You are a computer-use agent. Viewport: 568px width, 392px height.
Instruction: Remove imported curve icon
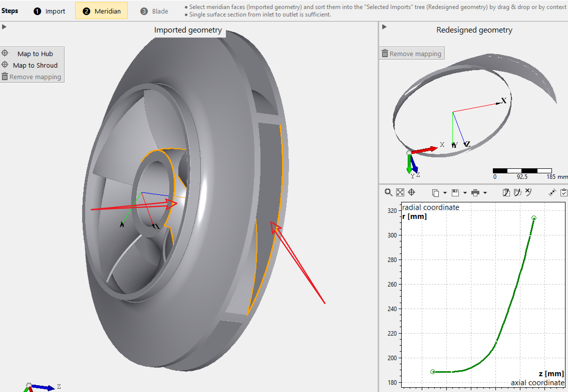(x=528, y=192)
